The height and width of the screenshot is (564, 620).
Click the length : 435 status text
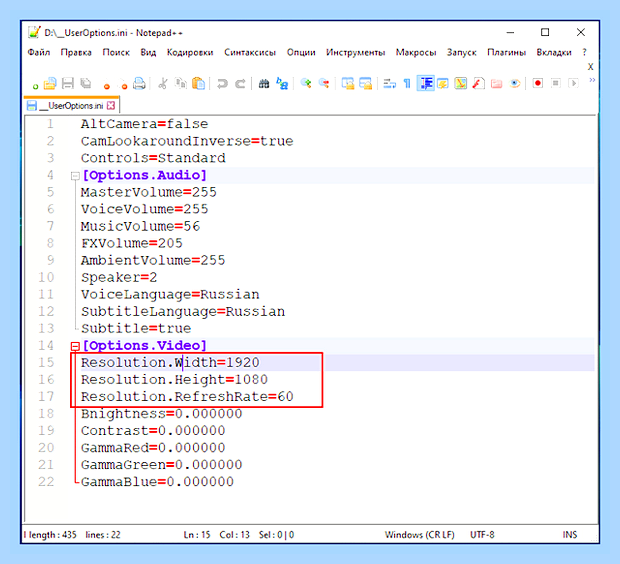point(53,535)
